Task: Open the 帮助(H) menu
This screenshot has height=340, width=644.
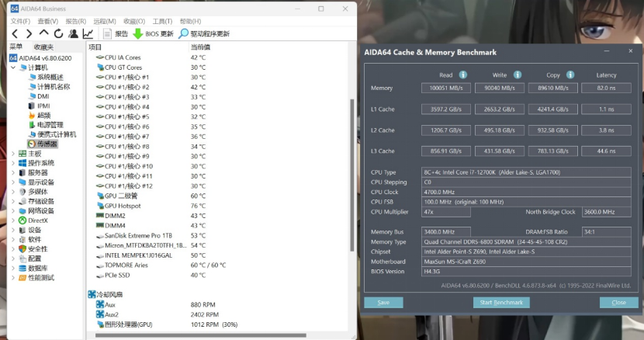Action: [190, 21]
